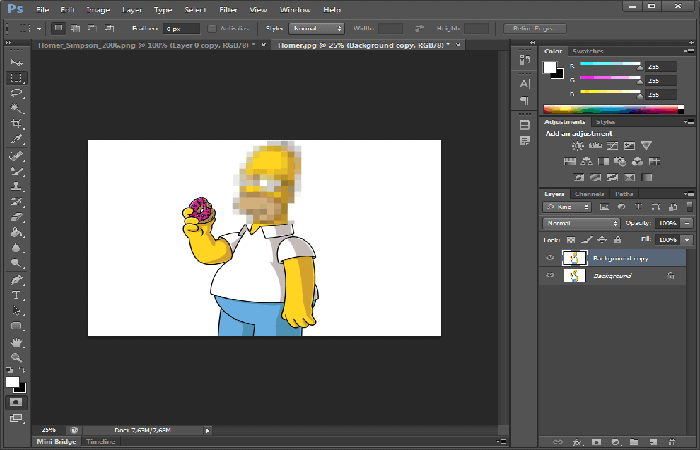
Task: Select the Pen tool
Action: click(17, 280)
